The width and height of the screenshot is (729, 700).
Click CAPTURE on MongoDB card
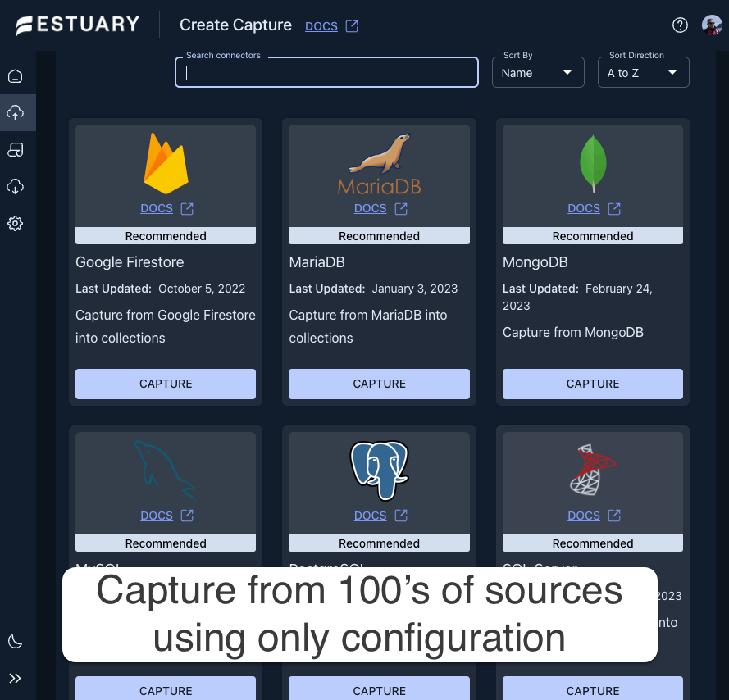point(593,384)
